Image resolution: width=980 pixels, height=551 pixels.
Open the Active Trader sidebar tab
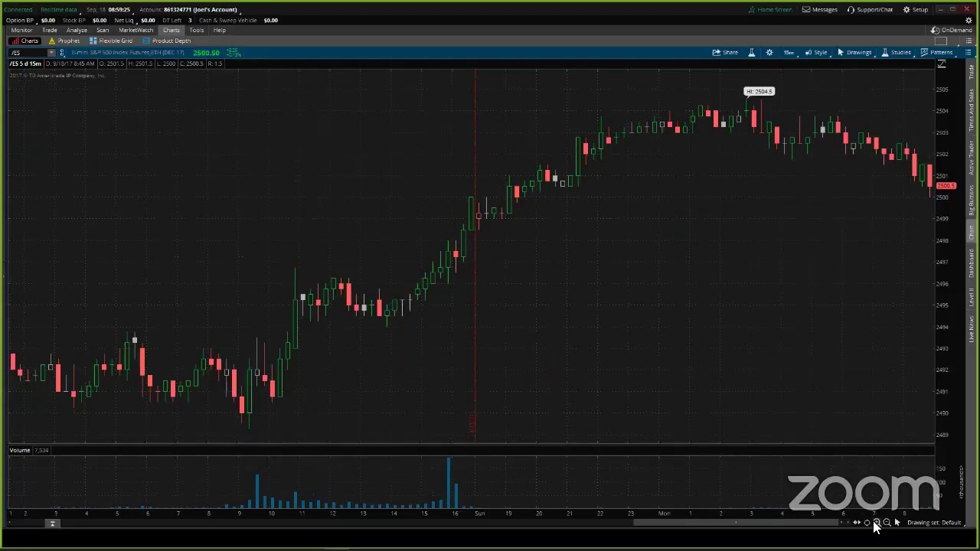pyautogui.click(x=971, y=158)
